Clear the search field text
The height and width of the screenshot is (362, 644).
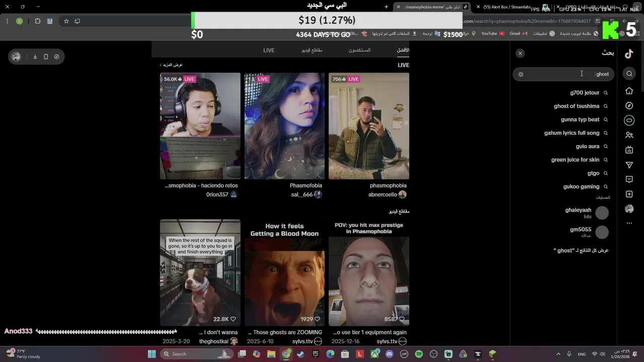point(521,74)
